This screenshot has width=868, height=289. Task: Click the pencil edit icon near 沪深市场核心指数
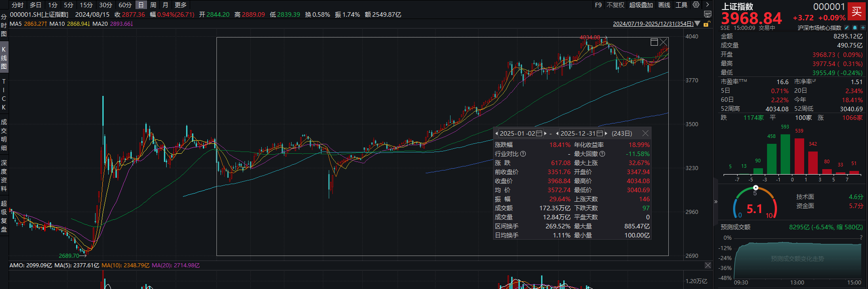click(847, 28)
